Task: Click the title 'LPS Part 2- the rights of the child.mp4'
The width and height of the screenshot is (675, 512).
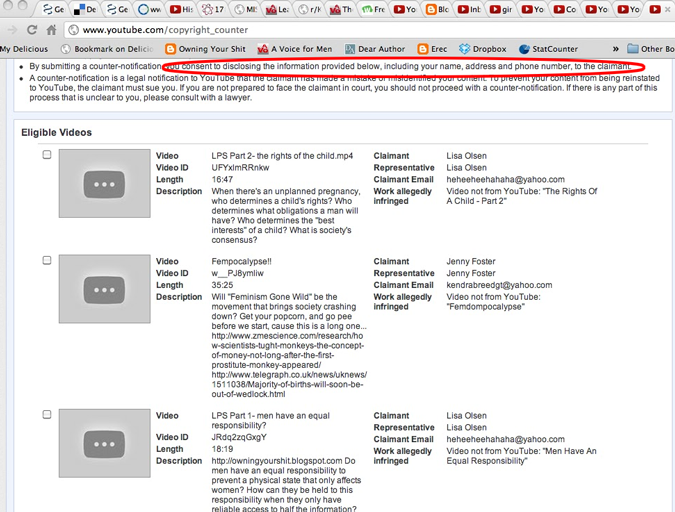Action: 282,156
